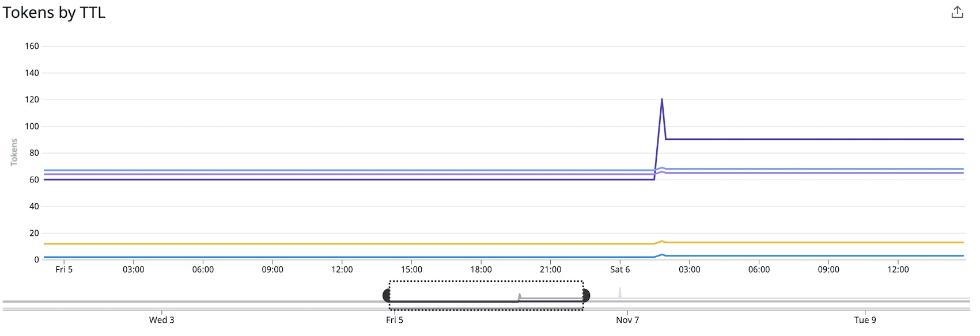Click the yellow line in the chart
The image size is (980, 336).
pyautogui.click(x=346, y=244)
